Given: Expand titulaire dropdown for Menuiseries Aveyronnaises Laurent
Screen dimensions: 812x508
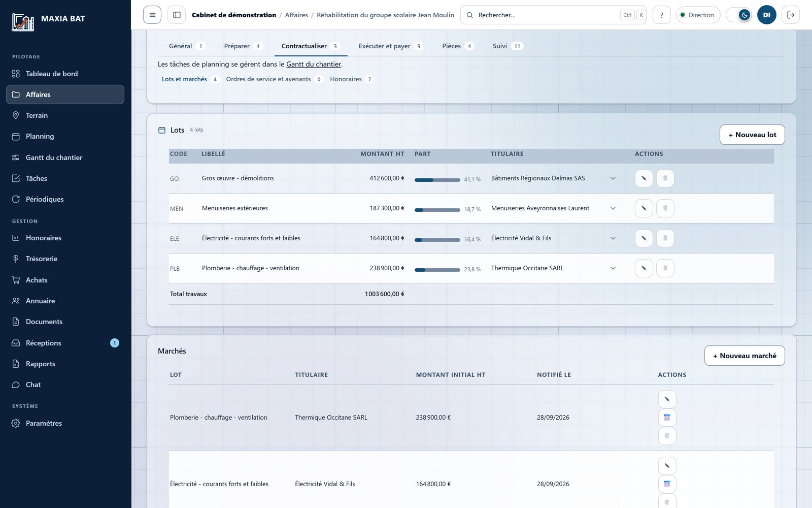Looking at the screenshot, I should tap(613, 208).
